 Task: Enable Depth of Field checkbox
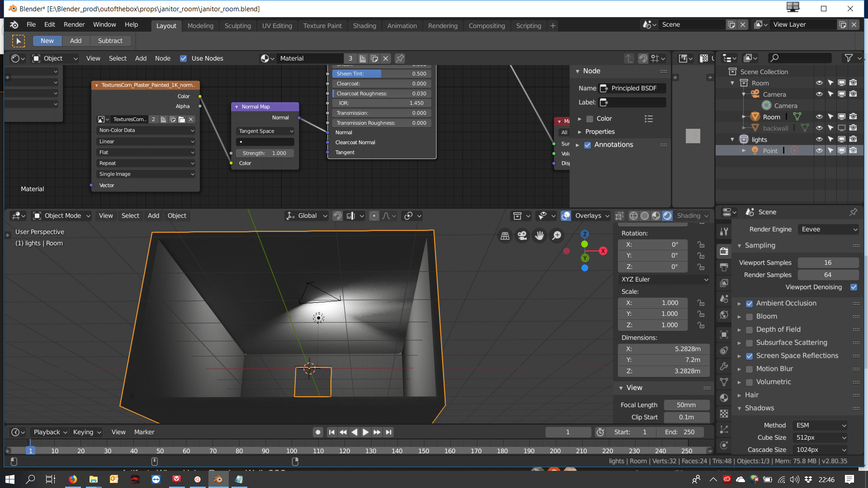749,330
